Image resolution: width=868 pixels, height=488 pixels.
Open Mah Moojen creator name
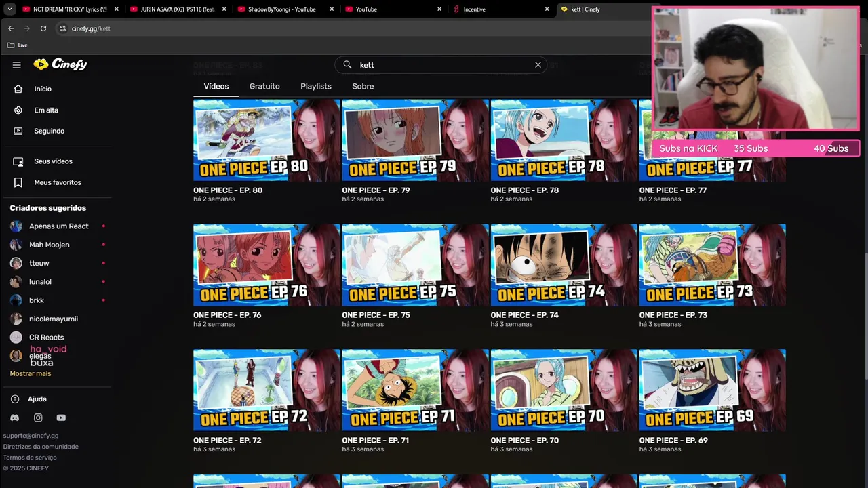49,245
